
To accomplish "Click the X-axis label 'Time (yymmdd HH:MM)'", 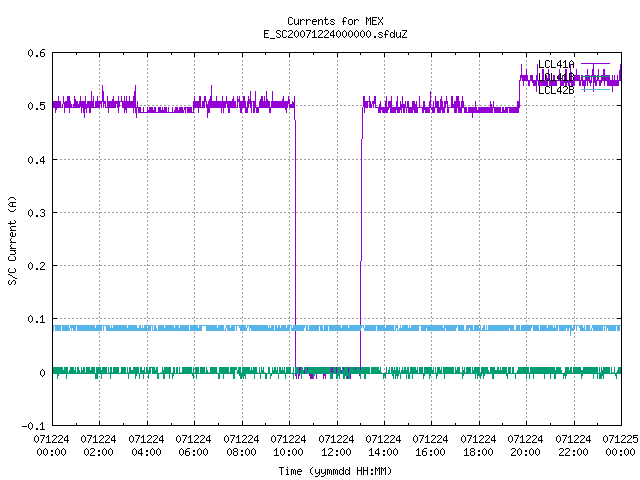I will tap(335, 471).
